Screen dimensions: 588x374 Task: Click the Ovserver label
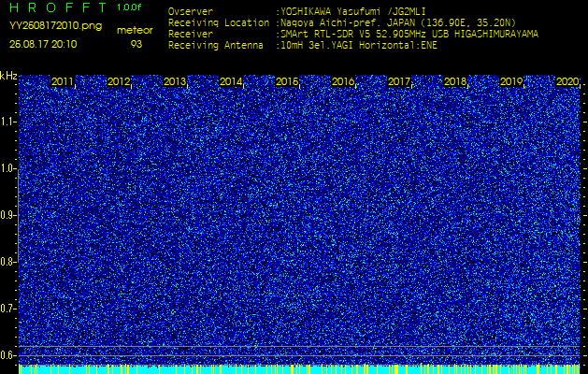[x=191, y=11]
